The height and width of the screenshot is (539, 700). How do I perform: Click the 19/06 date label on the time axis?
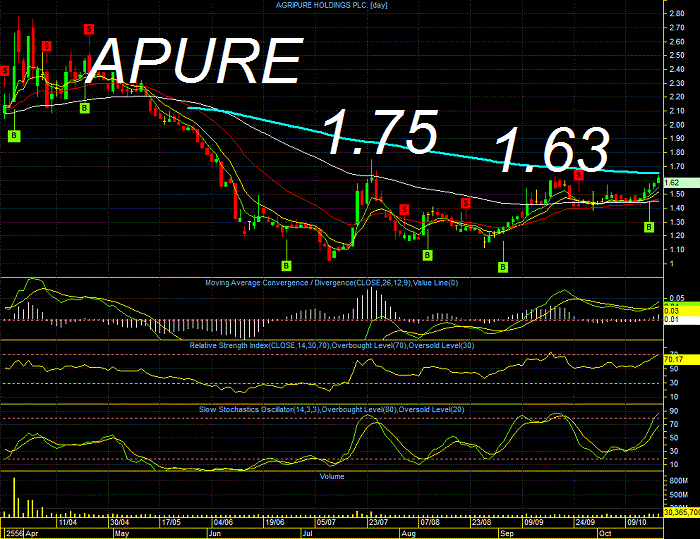[275, 522]
